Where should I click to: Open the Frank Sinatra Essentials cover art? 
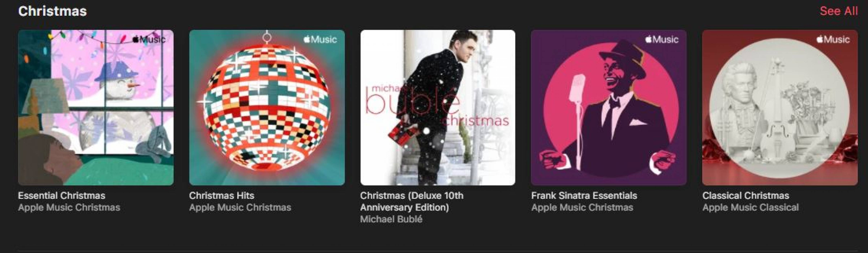pyautogui.click(x=609, y=108)
